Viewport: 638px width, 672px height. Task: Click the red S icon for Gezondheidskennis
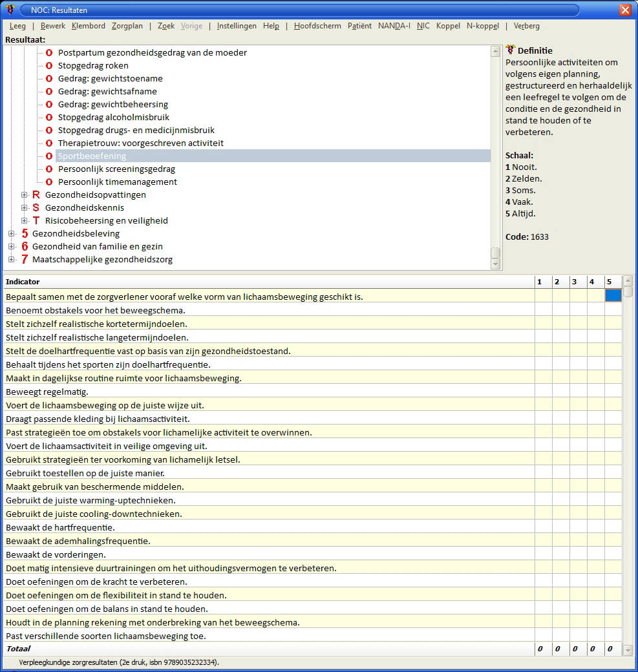tap(36, 207)
